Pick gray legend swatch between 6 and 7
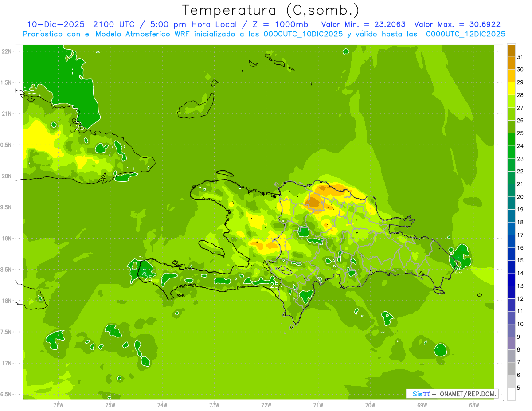This screenshot has height=411, width=532. point(511,369)
